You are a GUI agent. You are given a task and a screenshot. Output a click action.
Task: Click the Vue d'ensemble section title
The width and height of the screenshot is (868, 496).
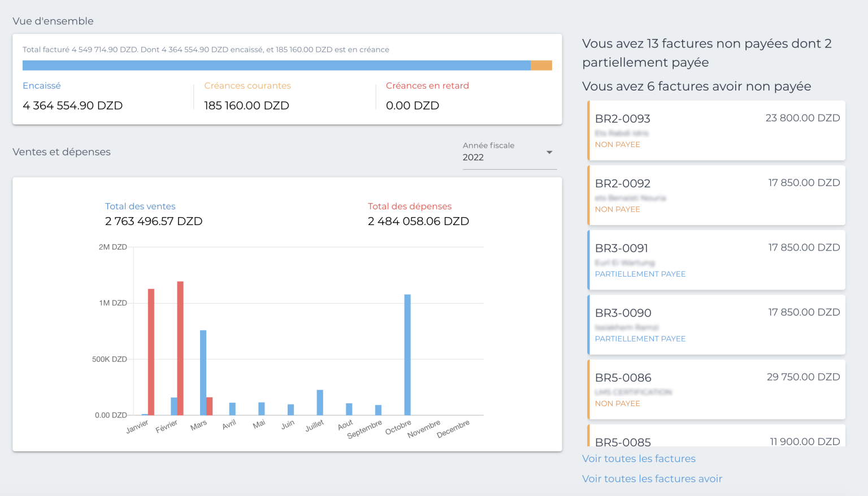pos(53,21)
